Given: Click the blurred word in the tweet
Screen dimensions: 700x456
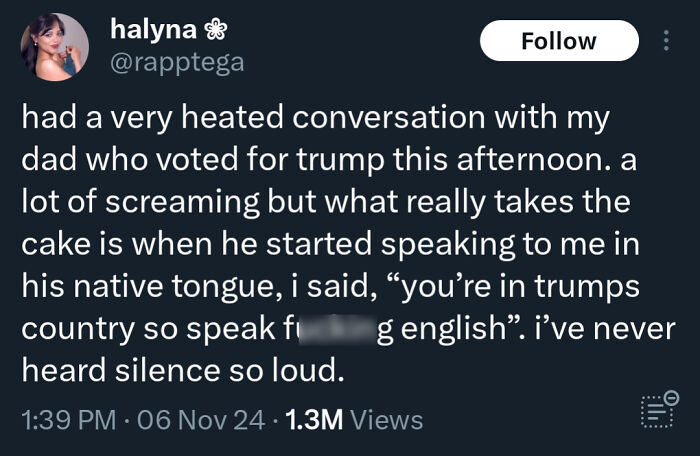Looking at the screenshot, I should click(336, 329).
